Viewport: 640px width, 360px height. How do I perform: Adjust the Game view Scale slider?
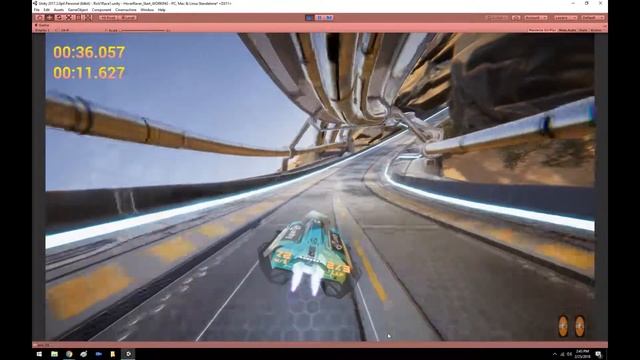(x=144, y=30)
